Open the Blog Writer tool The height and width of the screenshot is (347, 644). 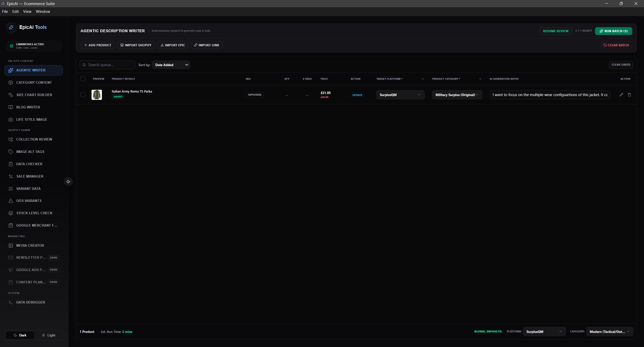coord(33,107)
